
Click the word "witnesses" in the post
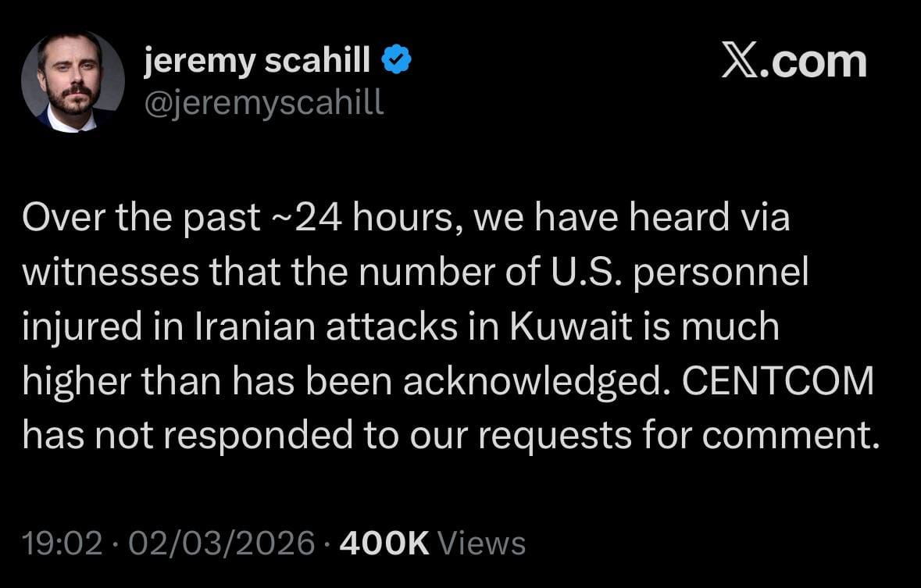coord(110,273)
